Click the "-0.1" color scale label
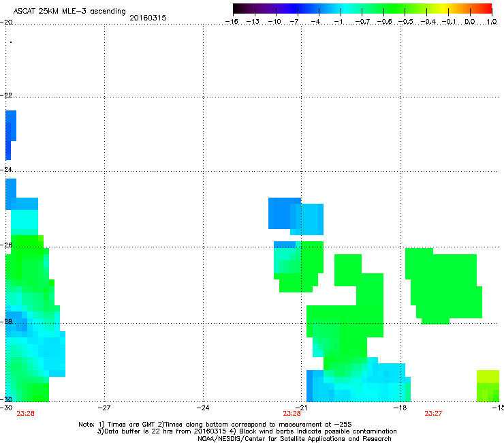The image size is (504, 443). (x=450, y=22)
